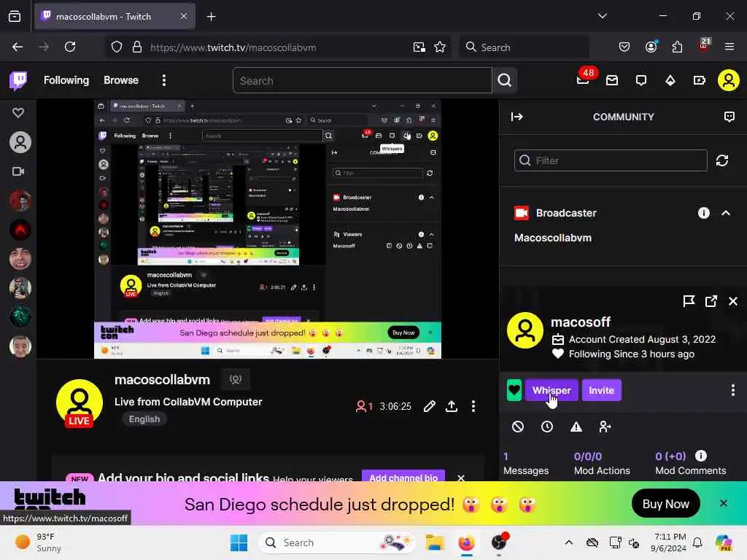
Task: Open the Twitch more options menu beside Browse
Action: [x=164, y=80]
